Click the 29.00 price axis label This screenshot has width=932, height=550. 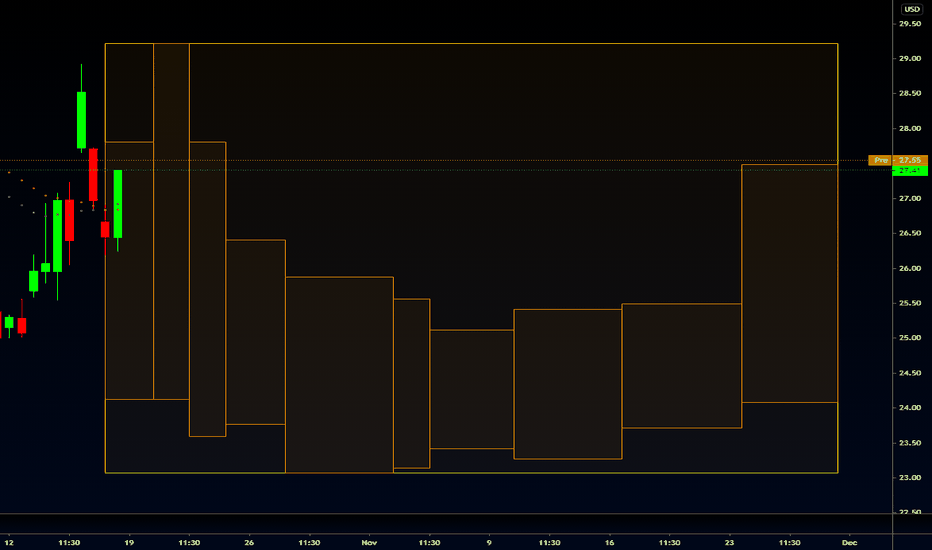point(909,59)
